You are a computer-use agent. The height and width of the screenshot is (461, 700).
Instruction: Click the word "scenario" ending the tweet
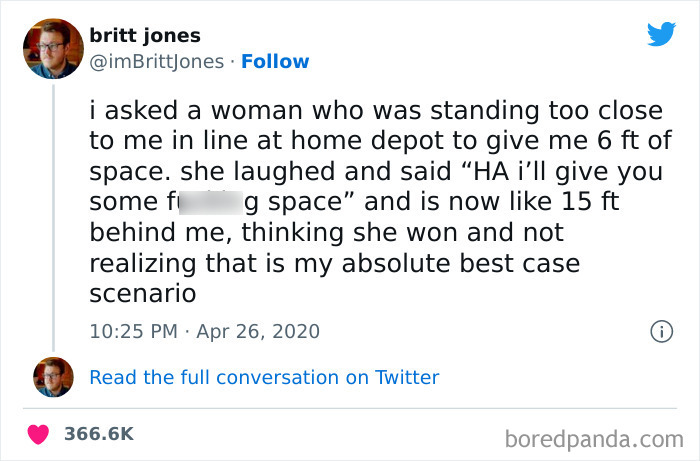pos(141,294)
